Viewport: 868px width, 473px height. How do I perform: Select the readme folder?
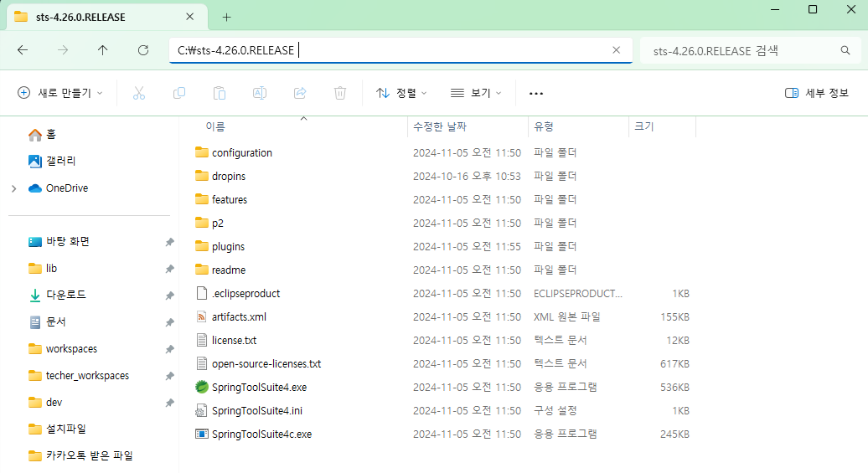coord(220,270)
